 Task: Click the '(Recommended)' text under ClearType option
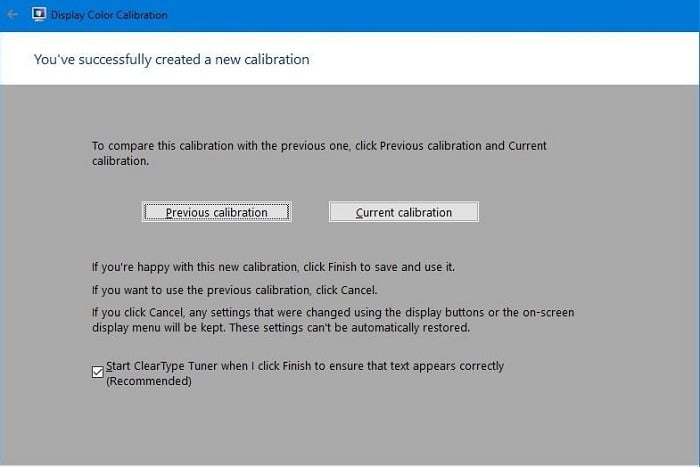148,381
